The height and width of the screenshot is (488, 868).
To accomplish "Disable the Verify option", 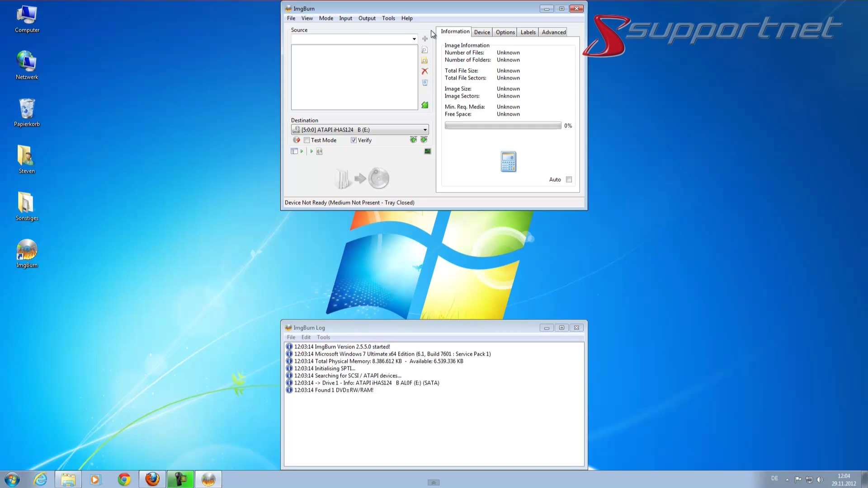I will (x=354, y=140).
